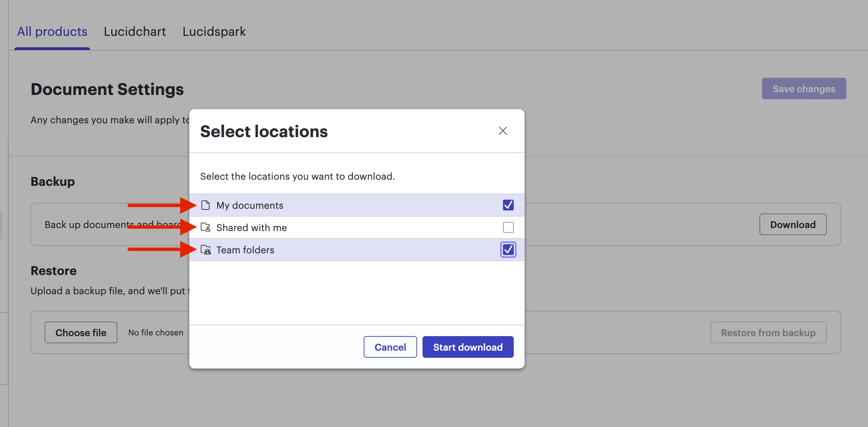The width and height of the screenshot is (868, 427).
Task: Click the Shared with me folder icon
Action: [206, 227]
